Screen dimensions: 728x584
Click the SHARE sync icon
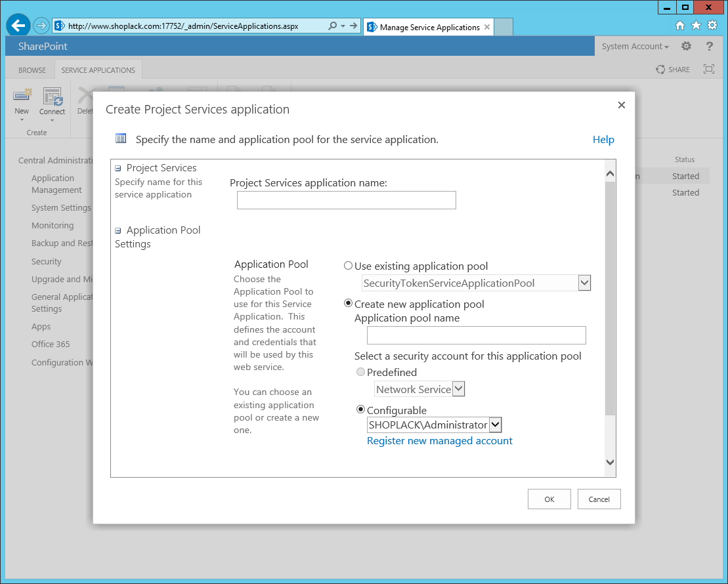[660, 69]
